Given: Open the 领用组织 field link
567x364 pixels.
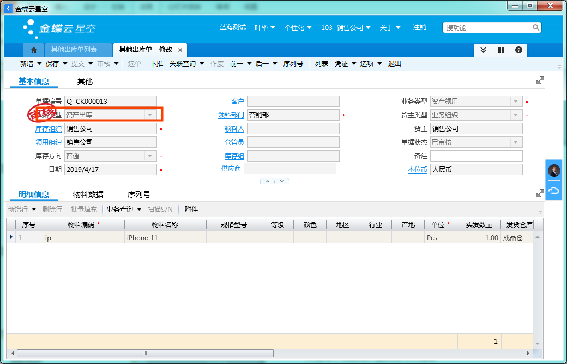Looking at the screenshot, I should coord(48,142).
